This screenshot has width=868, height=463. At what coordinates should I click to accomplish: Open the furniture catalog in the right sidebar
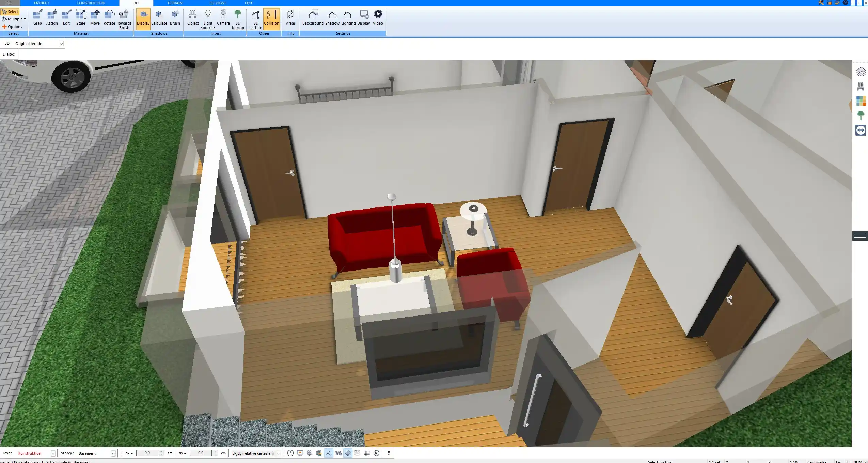861,86
